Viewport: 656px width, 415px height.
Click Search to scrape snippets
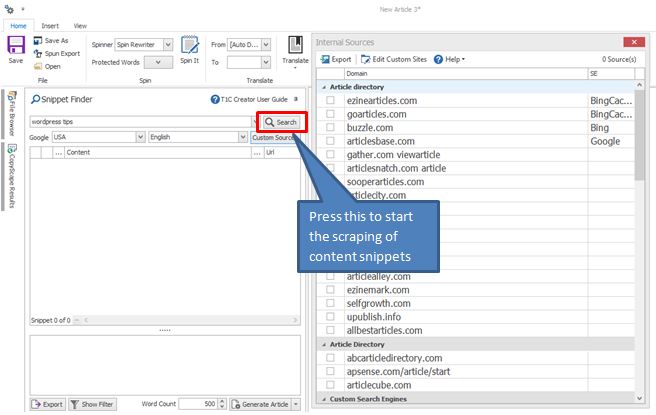281,122
